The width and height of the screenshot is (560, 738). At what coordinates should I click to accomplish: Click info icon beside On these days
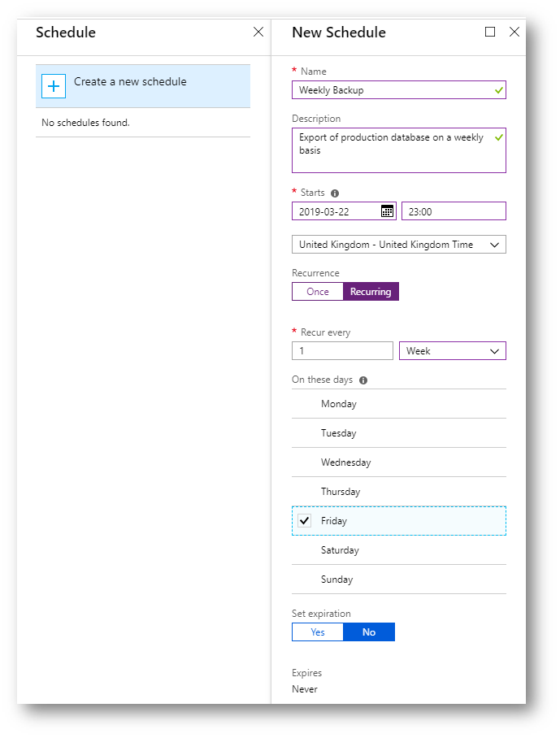coord(363,380)
